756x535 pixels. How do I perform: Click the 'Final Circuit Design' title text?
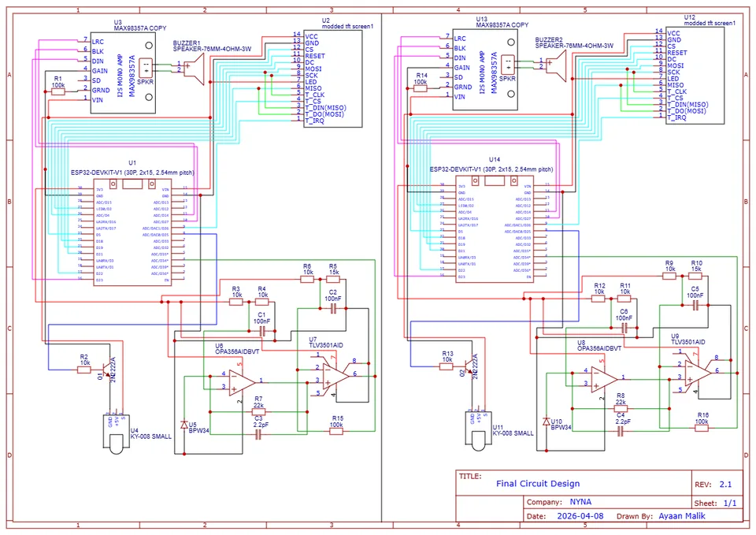(x=538, y=483)
